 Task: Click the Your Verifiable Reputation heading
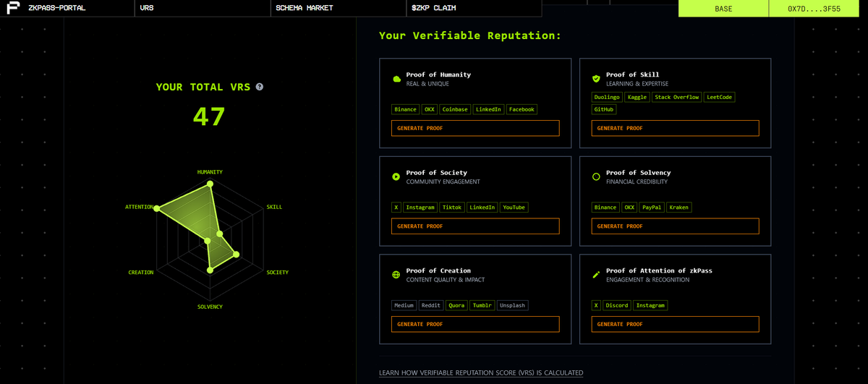click(x=470, y=35)
